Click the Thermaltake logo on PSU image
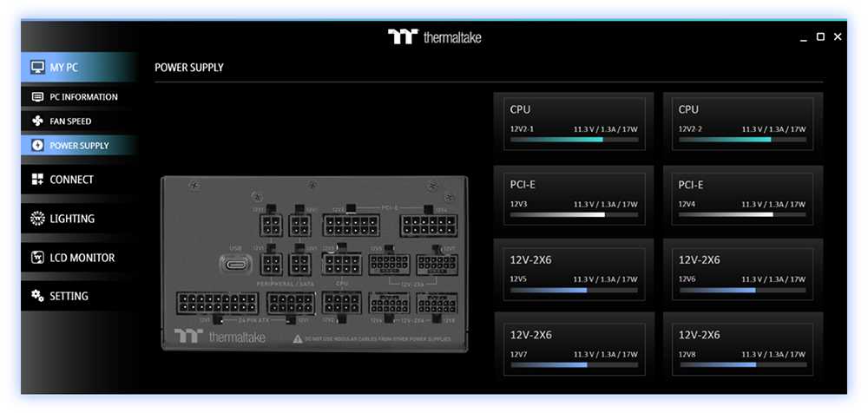Screen dimensions: 868x413 220,337
